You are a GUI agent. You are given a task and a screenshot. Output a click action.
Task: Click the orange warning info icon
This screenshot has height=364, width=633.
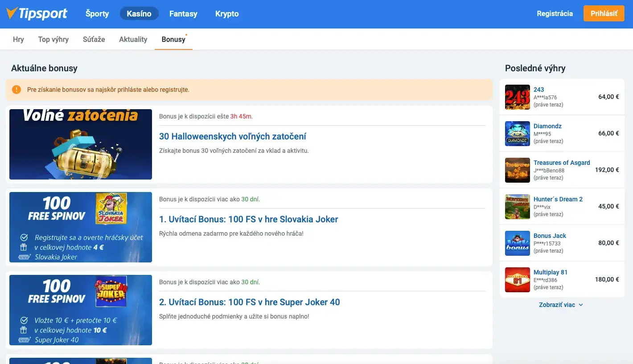click(16, 90)
